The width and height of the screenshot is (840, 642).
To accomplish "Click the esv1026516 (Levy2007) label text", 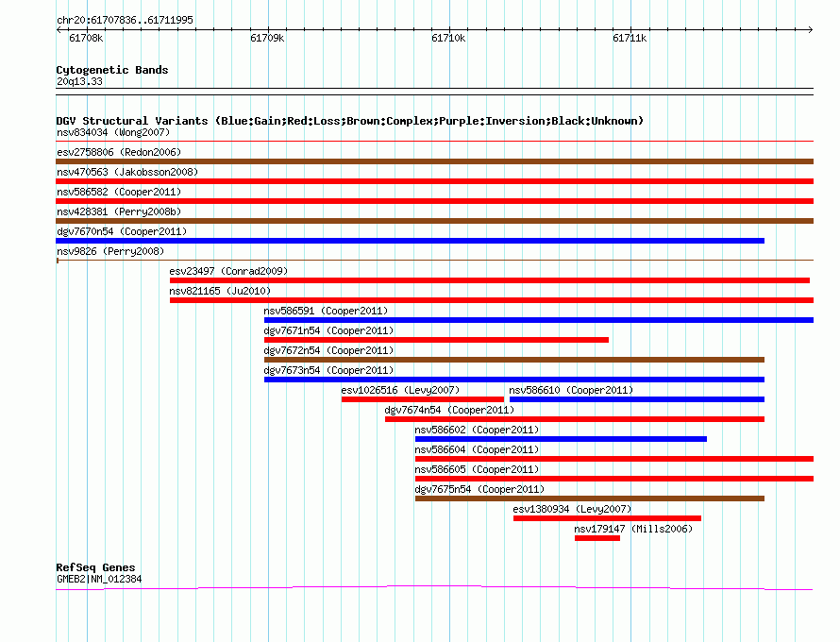I will 400,390.
